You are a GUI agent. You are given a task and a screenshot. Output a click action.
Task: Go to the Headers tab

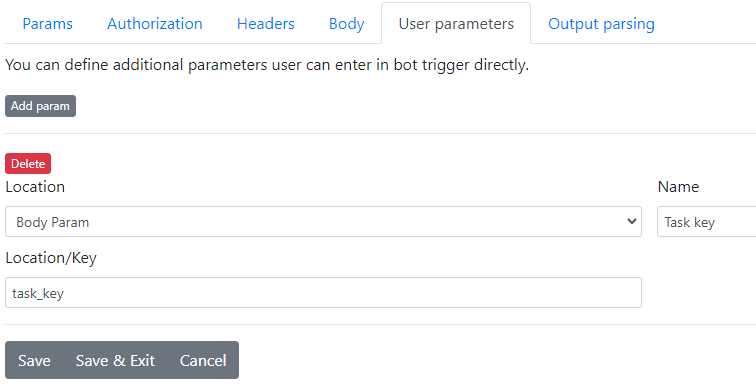266,24
